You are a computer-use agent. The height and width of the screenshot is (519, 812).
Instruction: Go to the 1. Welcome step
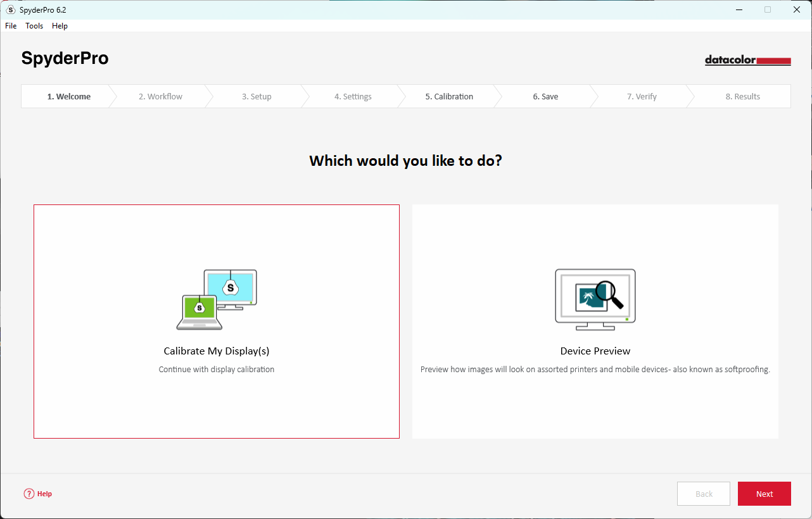pyautogui.click(x=68, y=97)
